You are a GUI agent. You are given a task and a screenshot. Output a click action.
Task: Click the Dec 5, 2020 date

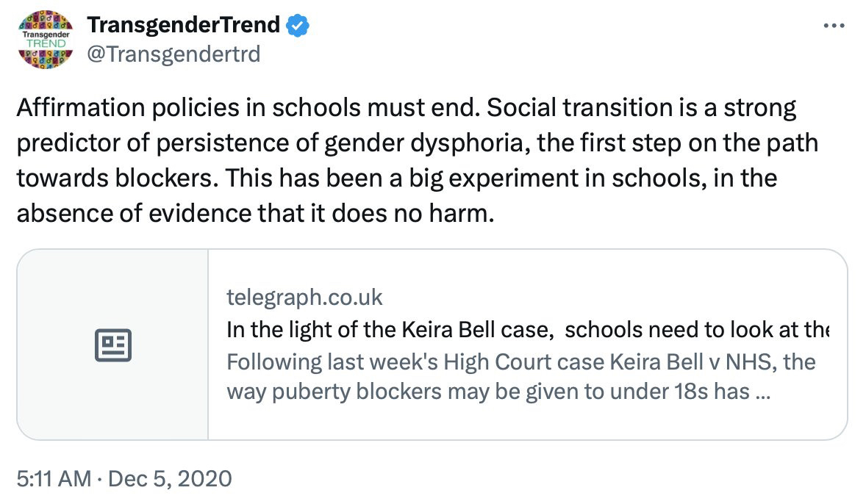(x=170, y=479)
